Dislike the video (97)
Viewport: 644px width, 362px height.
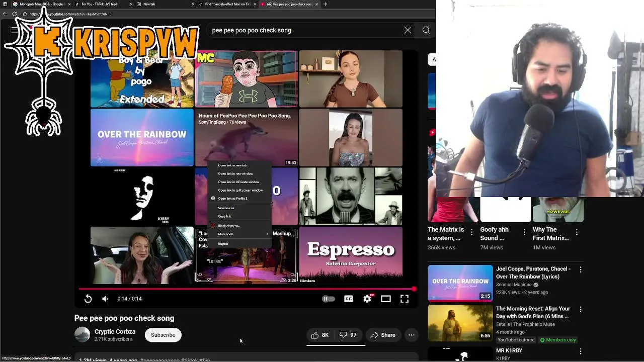pos(348,335)
